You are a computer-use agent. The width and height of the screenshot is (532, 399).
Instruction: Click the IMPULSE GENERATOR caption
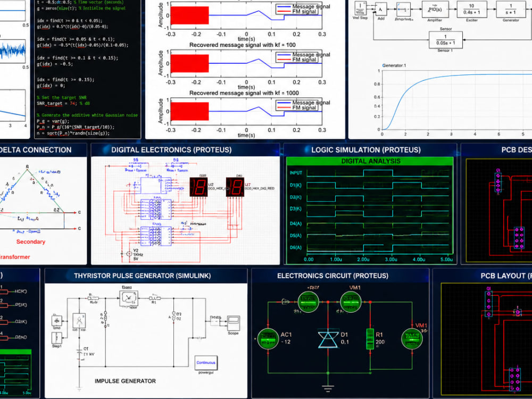pos(125,381)
